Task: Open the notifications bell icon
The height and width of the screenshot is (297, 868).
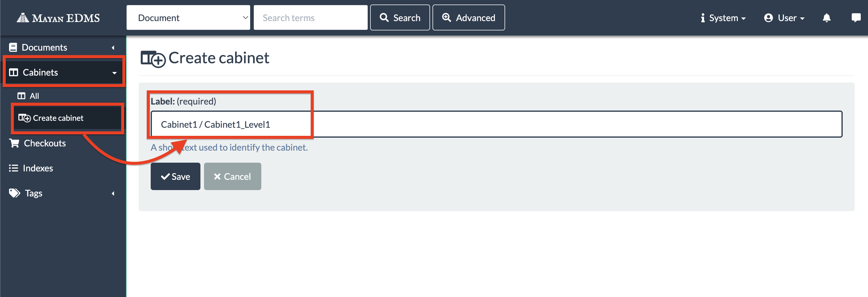Action: point(826,18)
